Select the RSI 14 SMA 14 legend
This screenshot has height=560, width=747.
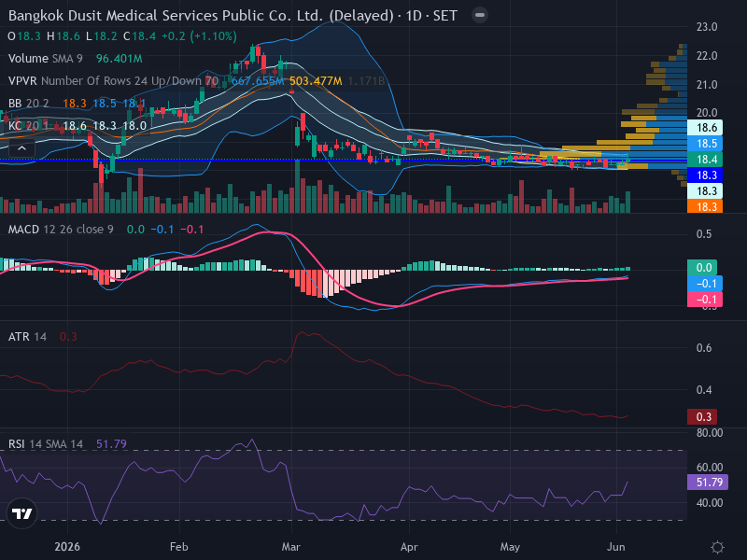coord(45,444)
